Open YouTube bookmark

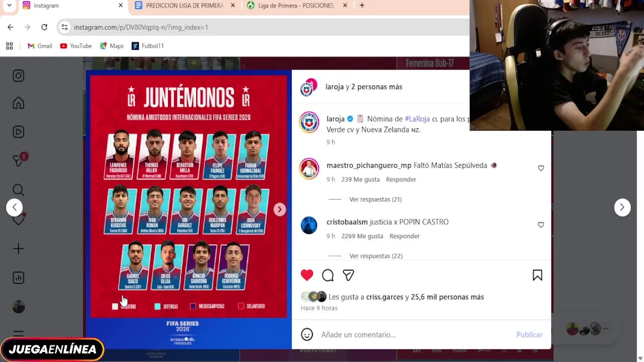click(x=76, y=46)
